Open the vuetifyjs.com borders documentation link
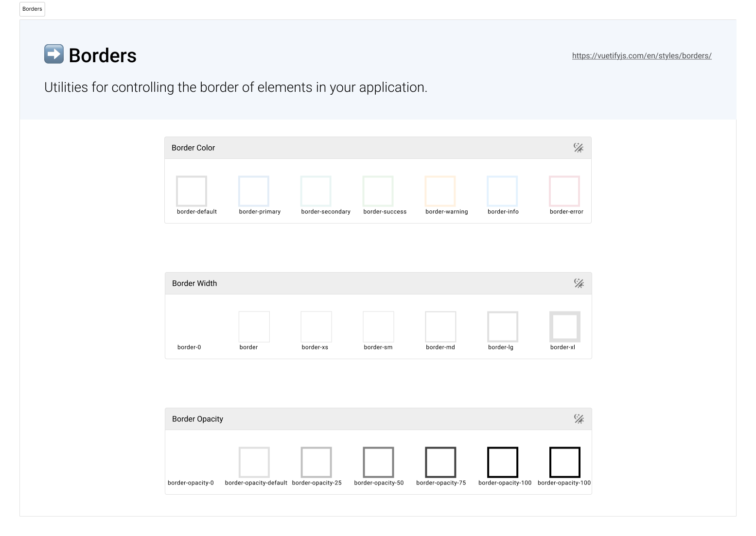Viewport: 756px width, 536px height. 641,56
